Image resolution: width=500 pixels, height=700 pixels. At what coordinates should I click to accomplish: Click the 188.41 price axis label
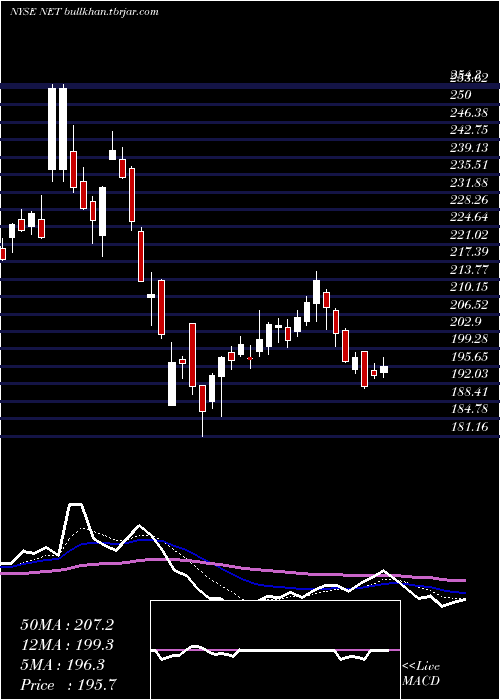pyautogui.click(x=469, y=392)
